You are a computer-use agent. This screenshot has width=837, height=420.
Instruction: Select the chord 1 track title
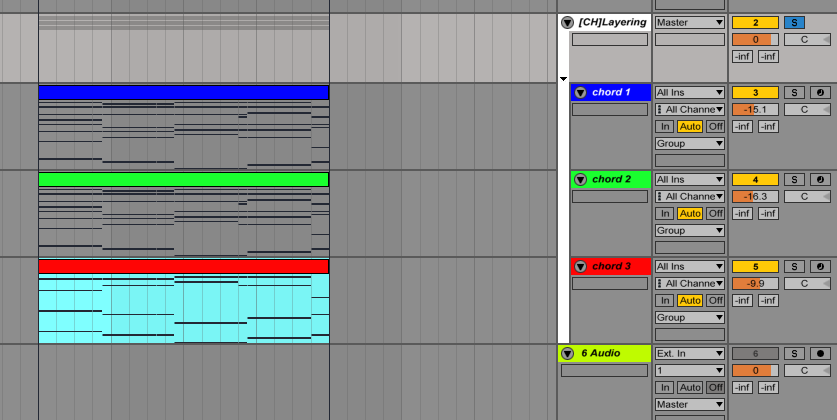pos(611,92)
